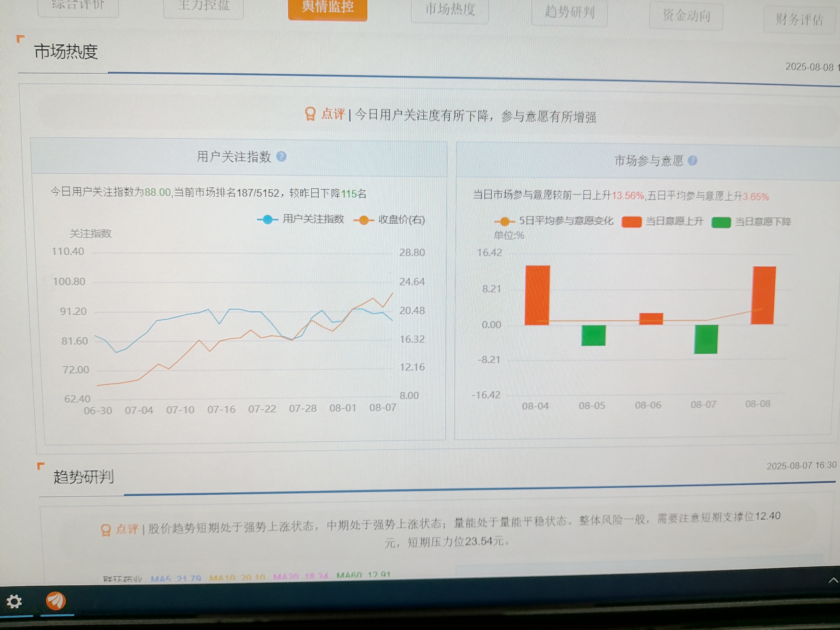This screenshot has height=630, width=840.
Task: Click the green 08-07 bar
Action: click(x=706, y=339)
